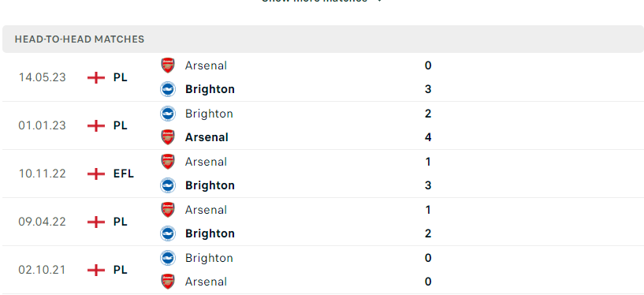
Task: Click England flag icon beside EFL
Action: (96, 174)
